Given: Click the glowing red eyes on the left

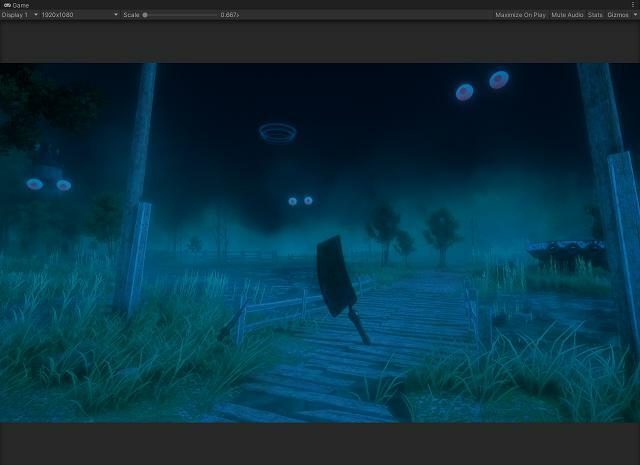Looking at the screenshot, I should coord(48,185).
